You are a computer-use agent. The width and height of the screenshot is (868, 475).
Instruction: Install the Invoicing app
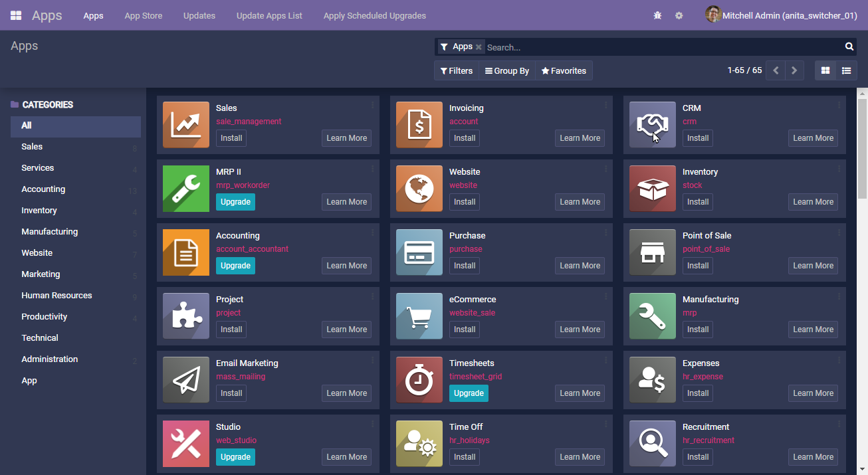tap(464, 138)
